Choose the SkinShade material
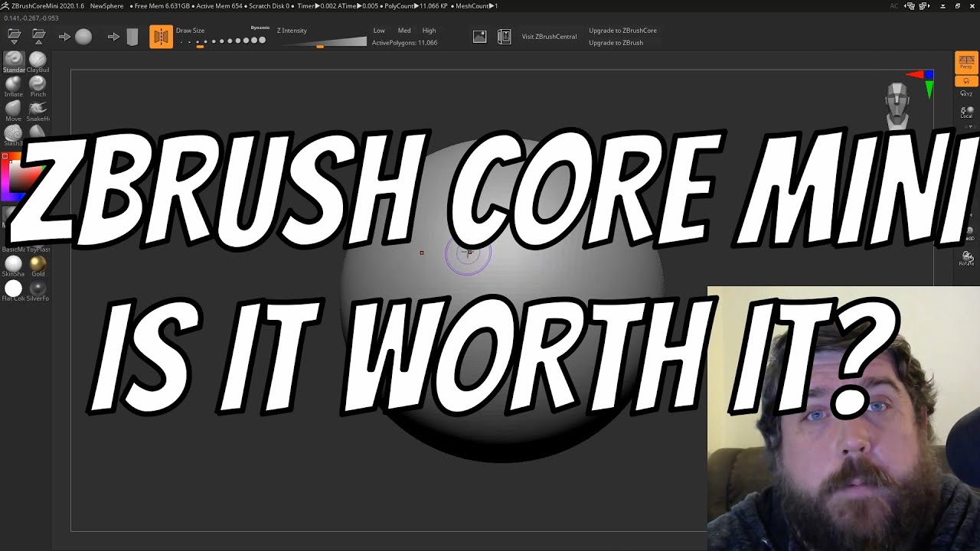This screenshot has height=551, width=980. tap(14, 266)
